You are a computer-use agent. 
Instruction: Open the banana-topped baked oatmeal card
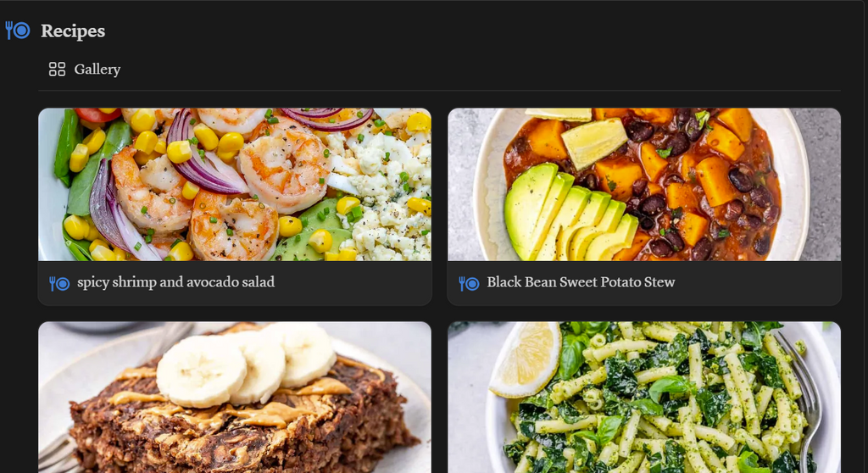pyautogui.click(x=235, y=397)
